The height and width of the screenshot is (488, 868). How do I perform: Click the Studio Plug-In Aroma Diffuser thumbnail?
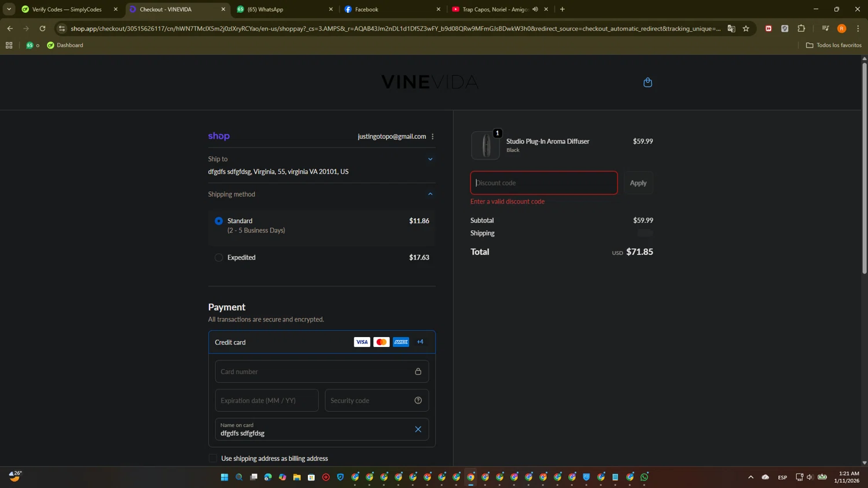485,145
